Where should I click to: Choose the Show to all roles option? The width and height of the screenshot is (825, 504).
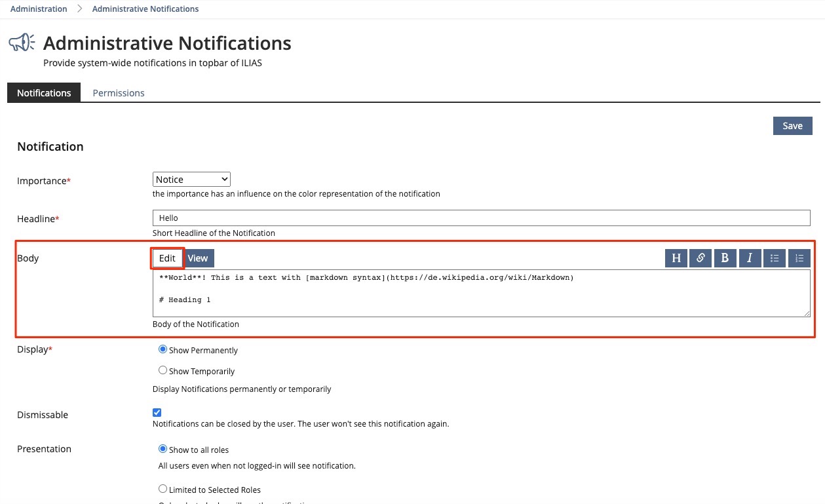(x=163, y=450)
